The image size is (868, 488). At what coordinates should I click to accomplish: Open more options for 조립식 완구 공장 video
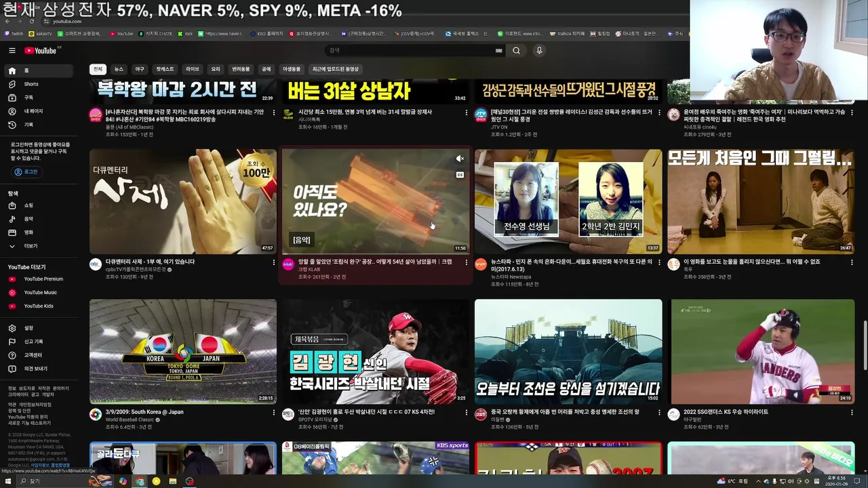[x=466, y=262]
